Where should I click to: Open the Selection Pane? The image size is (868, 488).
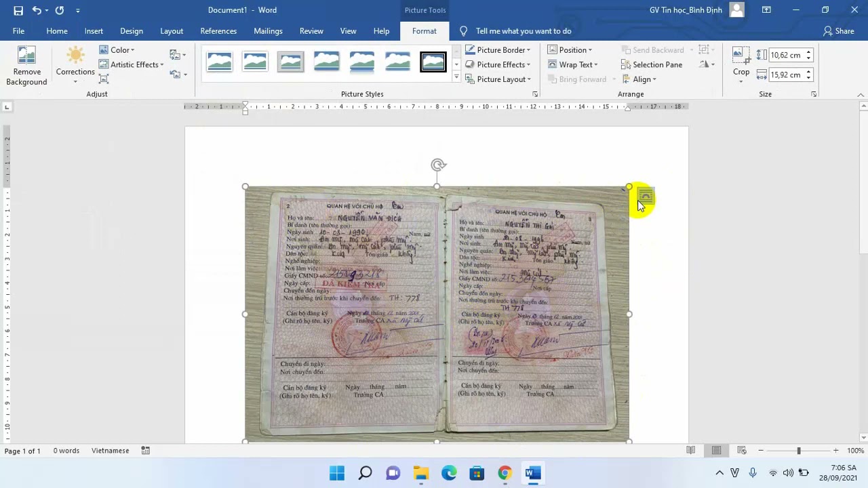pyautogui.click(x=652, y=64)
